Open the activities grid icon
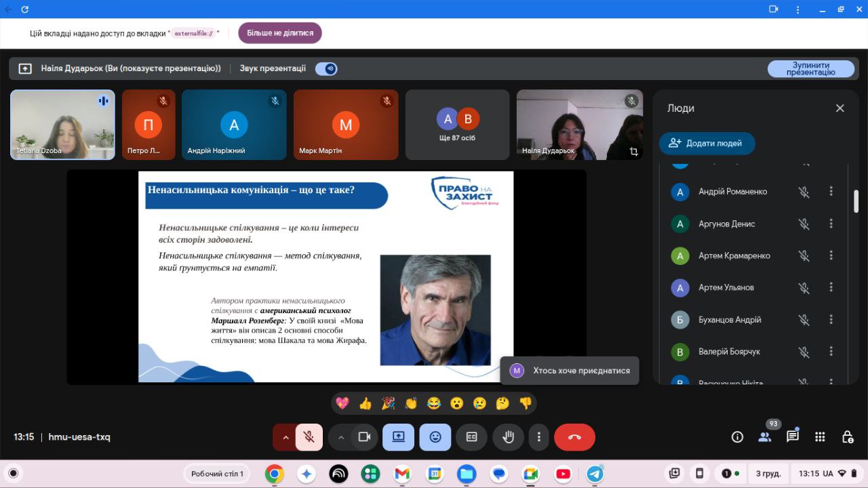This screenshot has width=868, height=488. point(820,437)
